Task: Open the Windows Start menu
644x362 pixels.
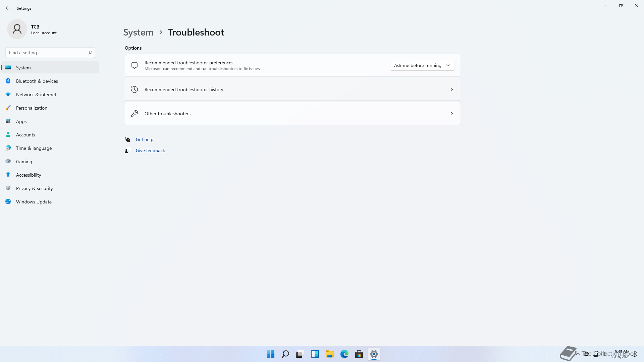Action: tap(270, 354)
